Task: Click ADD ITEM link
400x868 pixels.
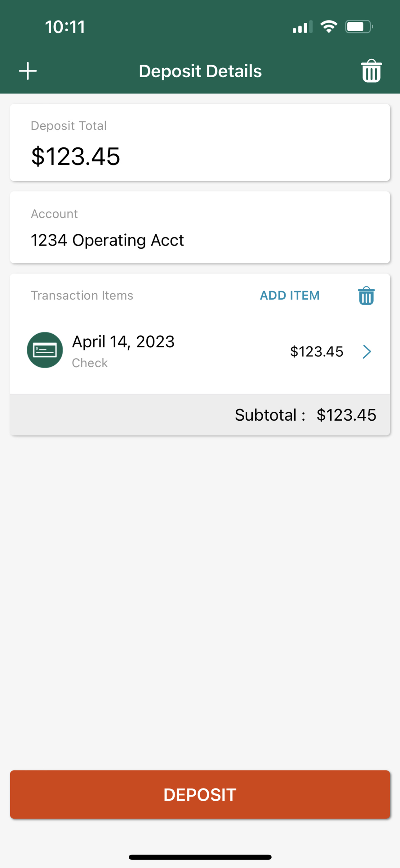Action: pyautogui.click(x=290, y=296)
